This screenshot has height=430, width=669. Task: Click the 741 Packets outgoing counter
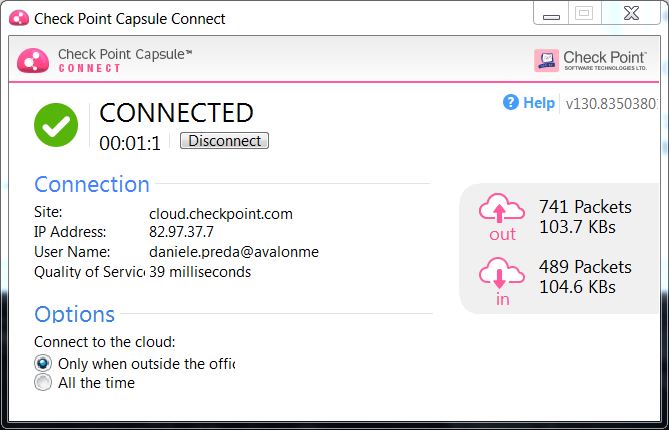pos(585,207)
